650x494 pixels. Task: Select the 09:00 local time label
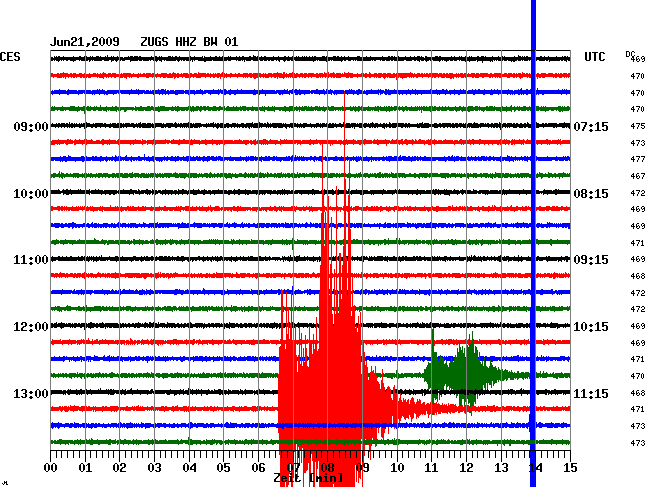pos(31,126)
